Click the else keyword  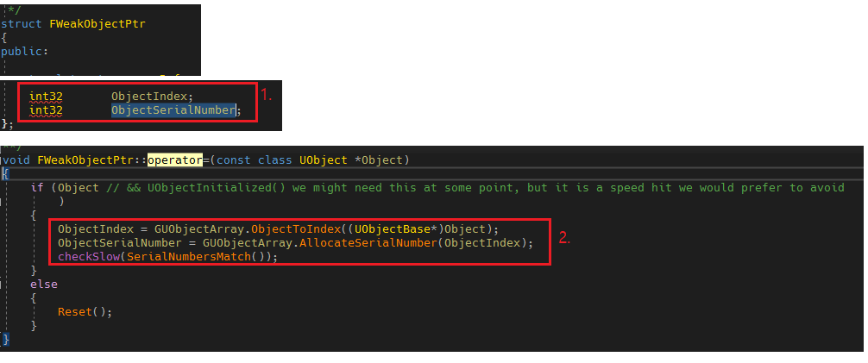[44, 285]
